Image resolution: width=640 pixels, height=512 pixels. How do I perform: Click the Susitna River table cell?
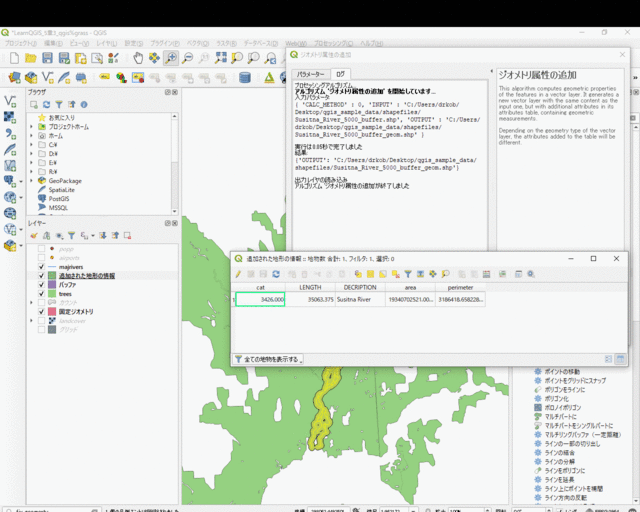click(360, 299)
